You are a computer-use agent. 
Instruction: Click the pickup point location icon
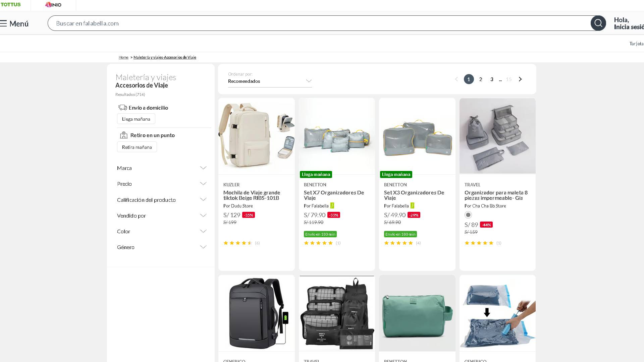point(124,135)
